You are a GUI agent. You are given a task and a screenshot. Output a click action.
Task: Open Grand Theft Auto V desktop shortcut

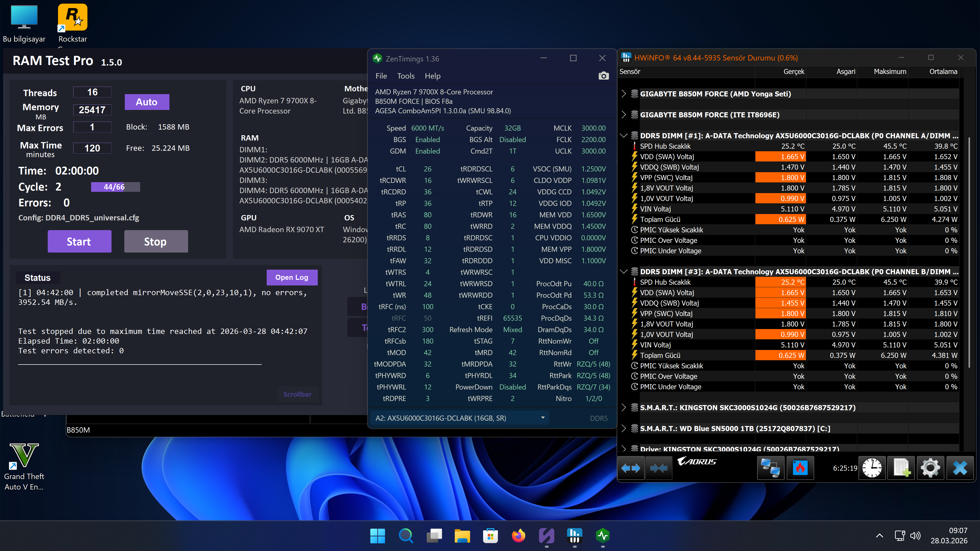tap(24, 467)
